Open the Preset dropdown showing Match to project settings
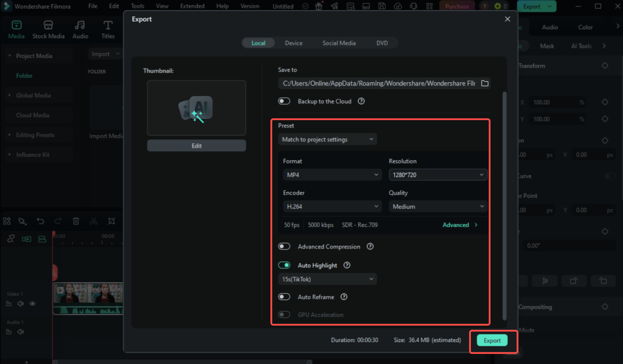The image size is (623, 364). 327,139
